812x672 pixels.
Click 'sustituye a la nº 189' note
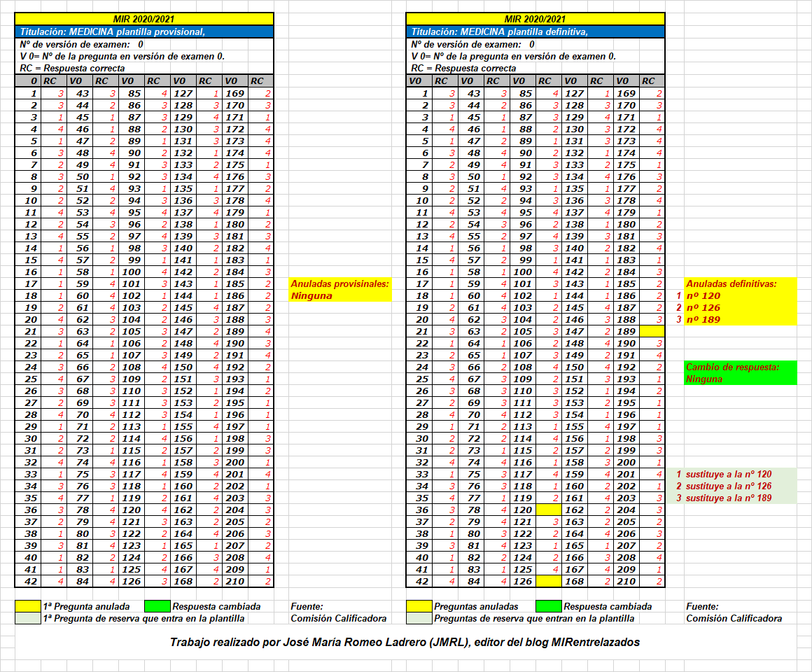[x=729, y=498]
